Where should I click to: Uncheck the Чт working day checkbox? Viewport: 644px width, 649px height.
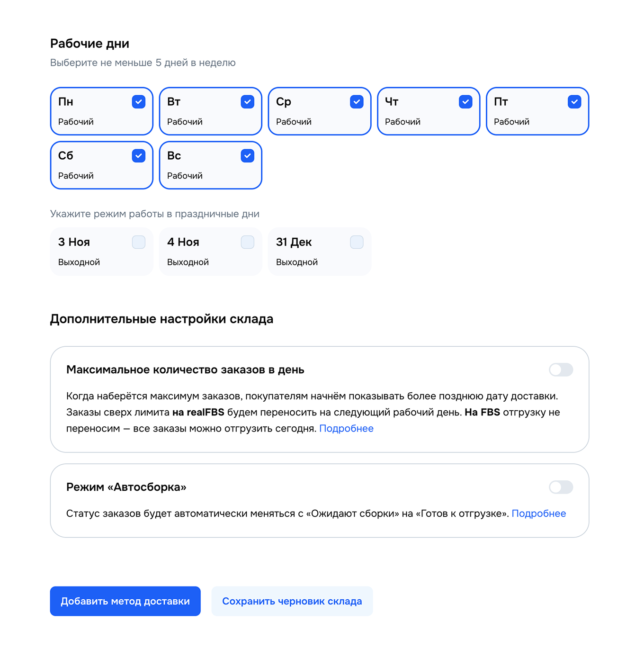point(465,101)
